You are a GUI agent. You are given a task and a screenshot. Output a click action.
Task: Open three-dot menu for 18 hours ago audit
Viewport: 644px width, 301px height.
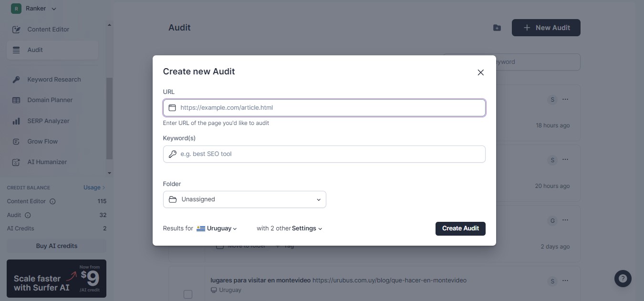click(x=565, y=99)
